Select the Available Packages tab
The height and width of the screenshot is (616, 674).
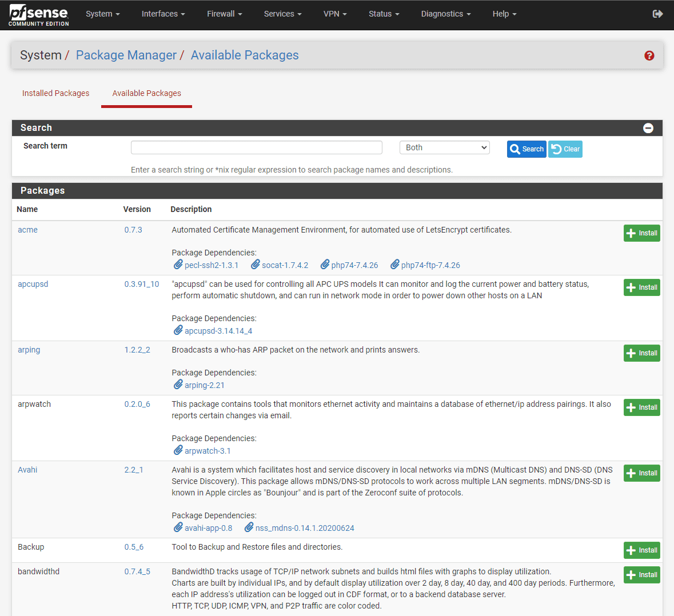146,93
